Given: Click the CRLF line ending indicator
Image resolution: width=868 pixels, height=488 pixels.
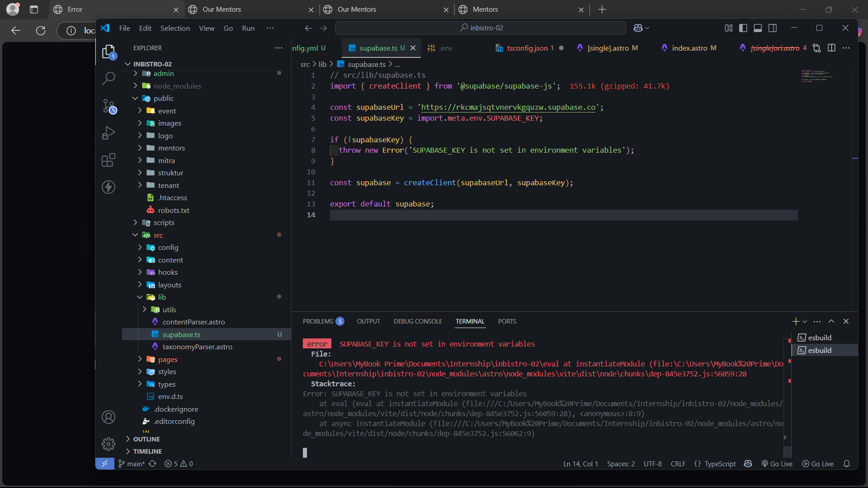Looking at the screenshot, I should 678,464.
